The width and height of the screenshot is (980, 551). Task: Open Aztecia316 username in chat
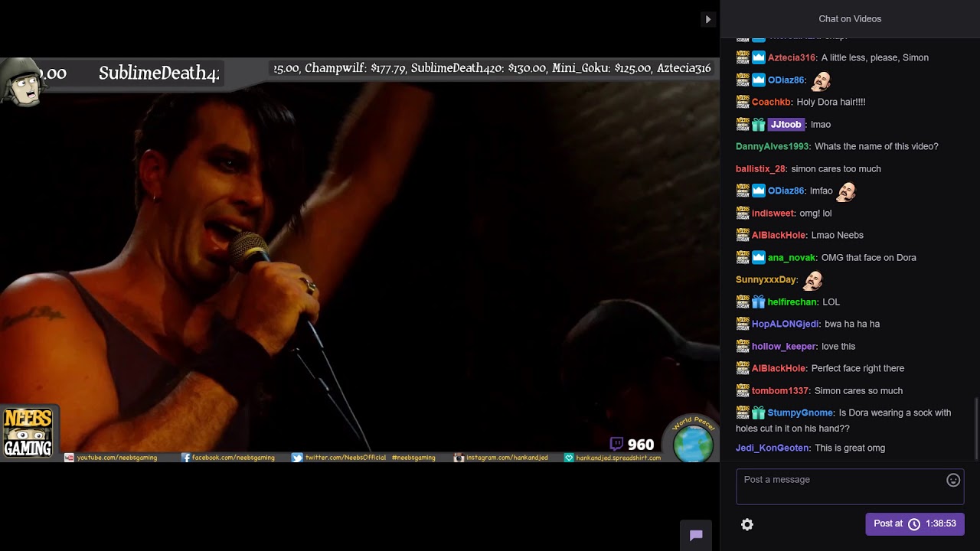click(x=792, y=57)
